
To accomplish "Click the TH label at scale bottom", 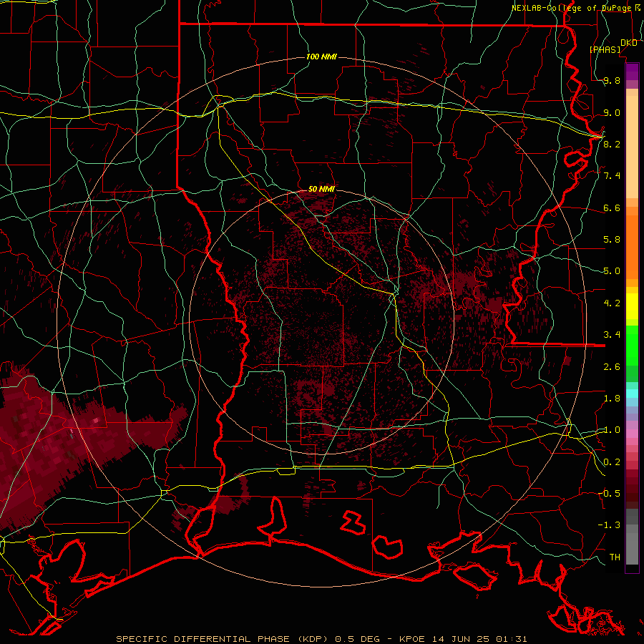I will (x=615, y=557).
